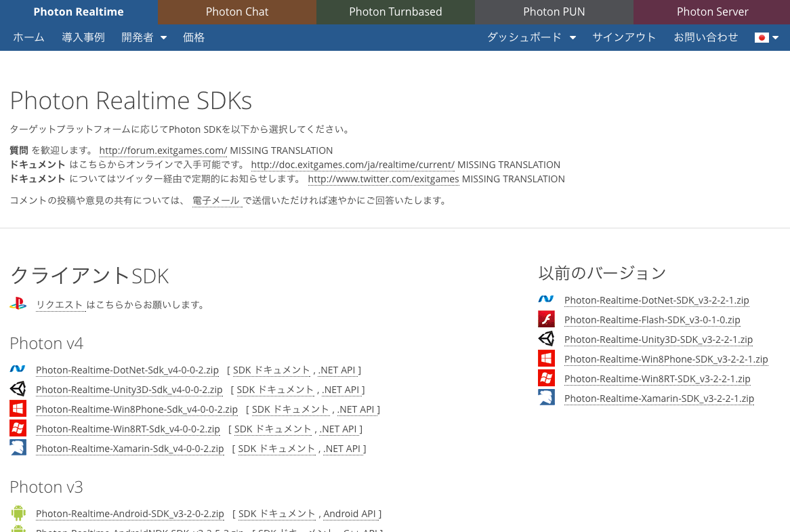Open the language selector dropdown arrow
The image size is (790, 532).
775,38
